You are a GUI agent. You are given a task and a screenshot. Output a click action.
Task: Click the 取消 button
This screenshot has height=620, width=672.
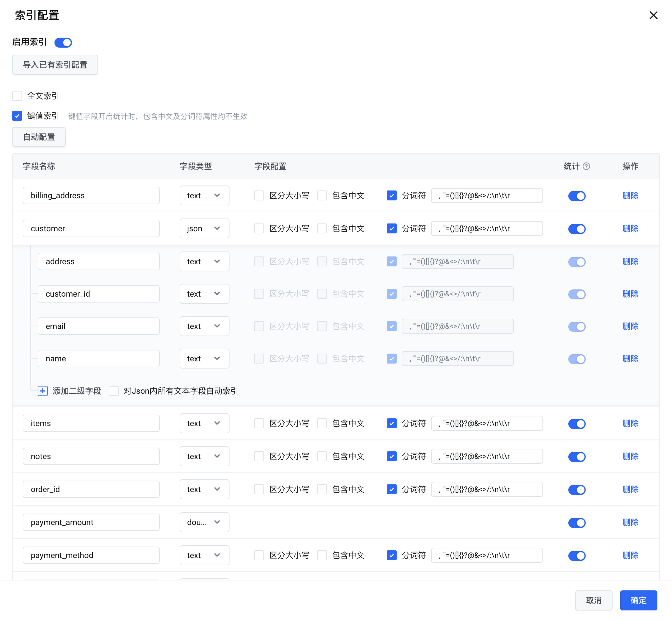pos(594,600)
